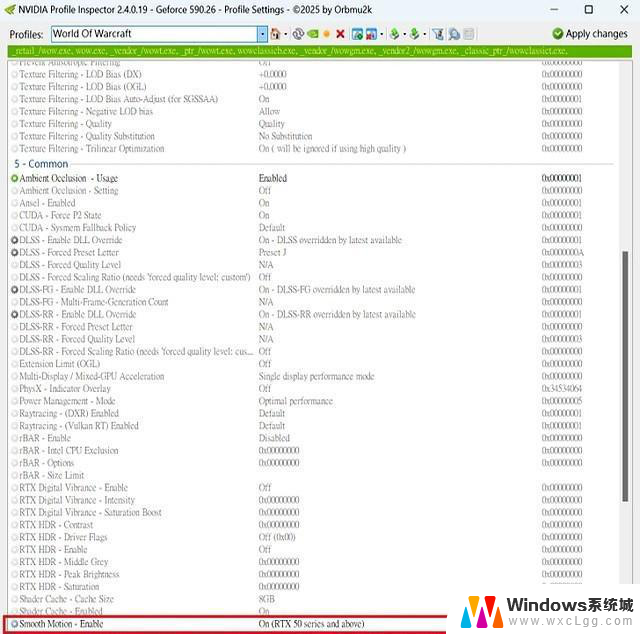The image size is (640, 634).
Task: Click the '8GB' Shader Cache size value
Action: point(267,599)
